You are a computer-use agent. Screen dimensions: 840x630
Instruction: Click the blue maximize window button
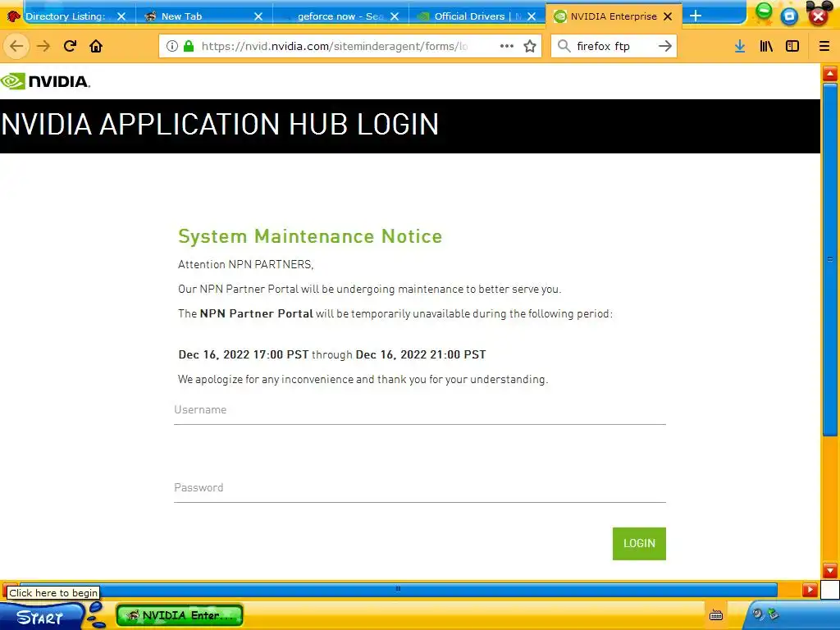[789, 16]
